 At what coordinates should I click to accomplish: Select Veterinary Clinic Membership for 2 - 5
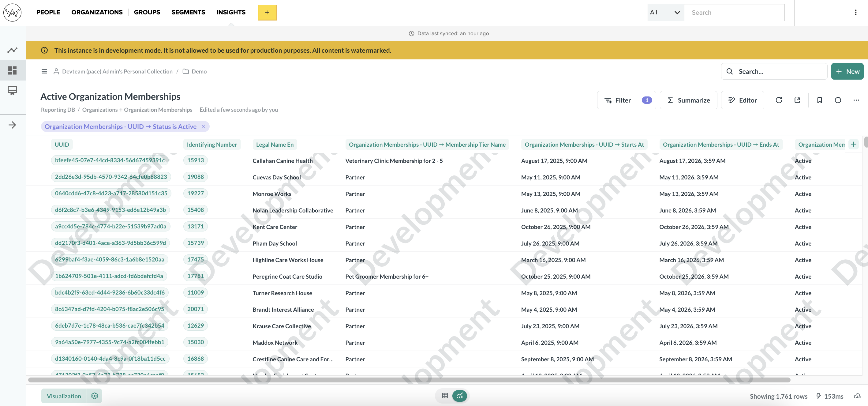394,161
